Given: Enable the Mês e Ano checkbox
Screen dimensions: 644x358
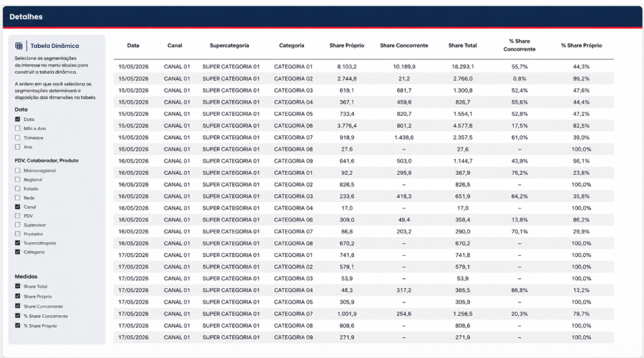Looking at the screenshot, I should [17, 128].
